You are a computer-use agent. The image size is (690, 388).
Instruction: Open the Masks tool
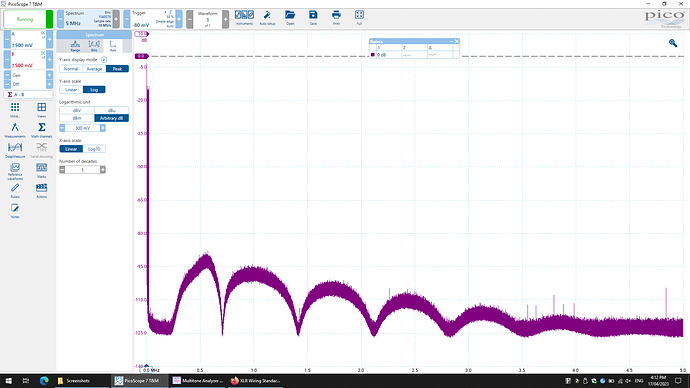pyautogui.click(x=41, y=170)
